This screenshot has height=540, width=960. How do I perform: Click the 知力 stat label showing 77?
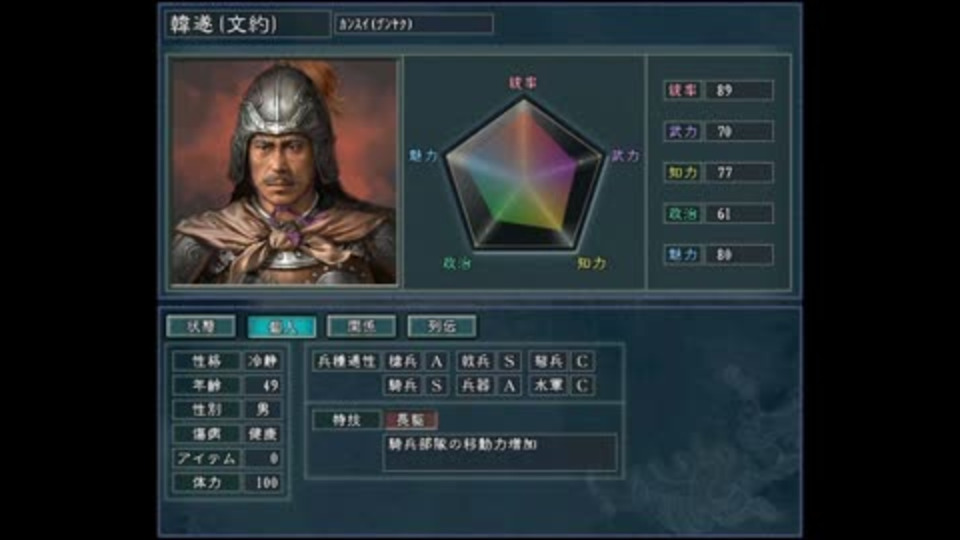pyautogui.click(x=683, y=173)
